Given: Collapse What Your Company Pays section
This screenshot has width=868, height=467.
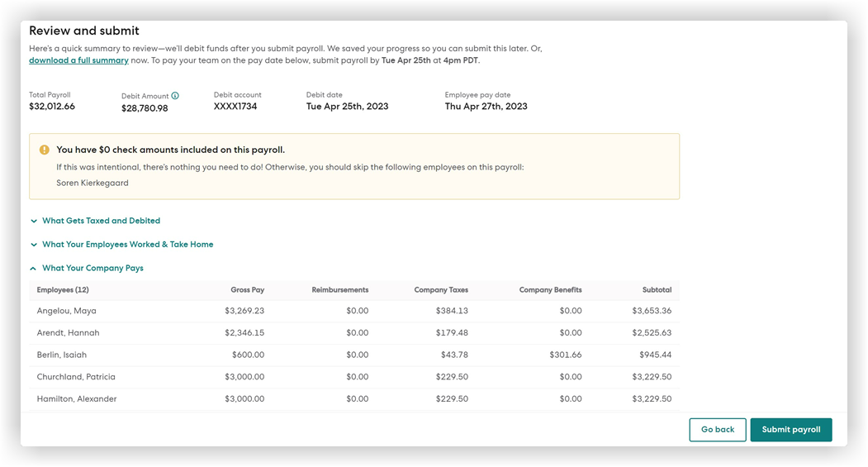Looking at the screenshot, I should pyautogui.click(x=87, y=268).
